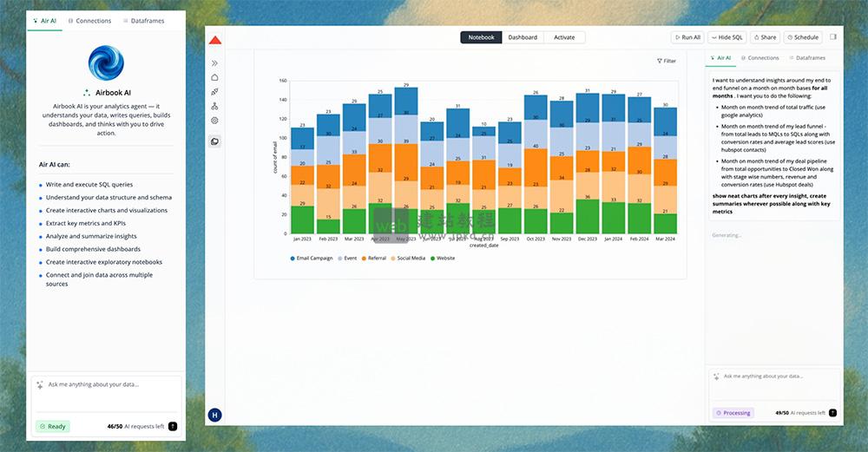Open the chart Filter control
Image resolution: width=868 pixels, height=452 pixels.
pyautogui.click(x=667, y=61)
